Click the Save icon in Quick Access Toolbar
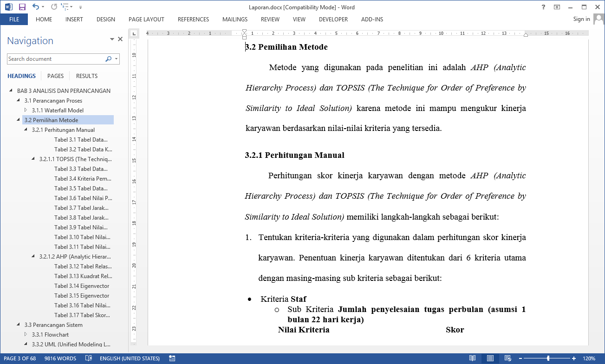605x364 pixels. click(22, 6)
